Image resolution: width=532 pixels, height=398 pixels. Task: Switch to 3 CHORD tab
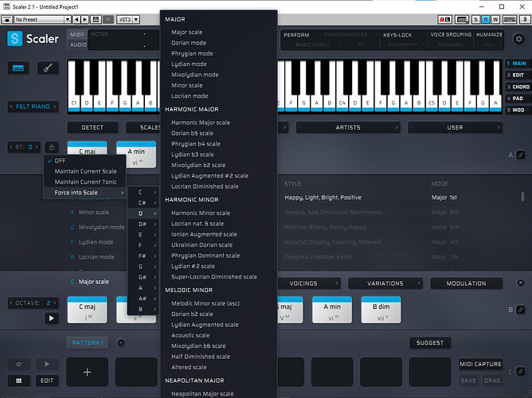[x=518, y=87]
